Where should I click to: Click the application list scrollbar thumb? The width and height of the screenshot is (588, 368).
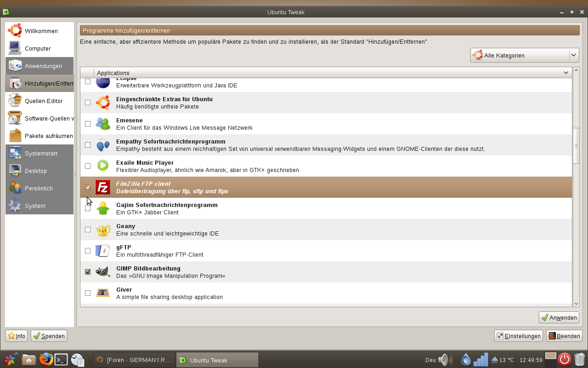click(x=576, y=146)
